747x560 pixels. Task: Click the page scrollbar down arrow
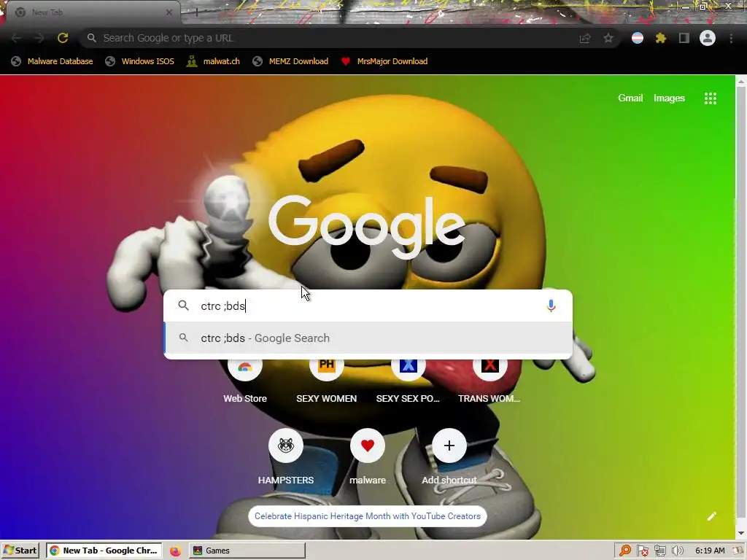(741, 533)
